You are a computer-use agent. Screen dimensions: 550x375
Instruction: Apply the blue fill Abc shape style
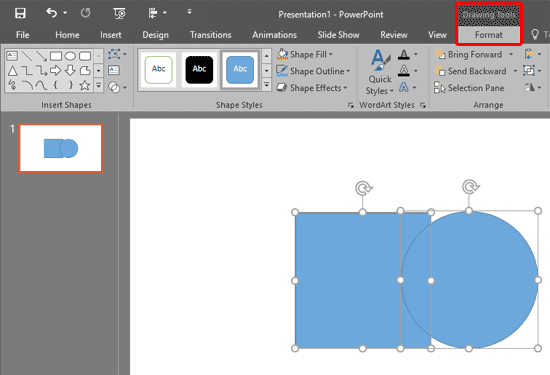coord(240,69)
